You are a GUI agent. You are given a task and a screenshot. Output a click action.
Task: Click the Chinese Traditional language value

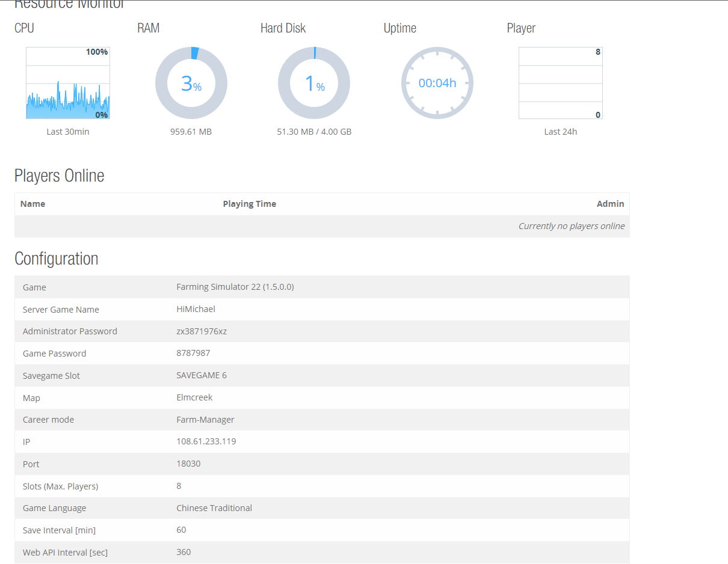coord(214,508)
